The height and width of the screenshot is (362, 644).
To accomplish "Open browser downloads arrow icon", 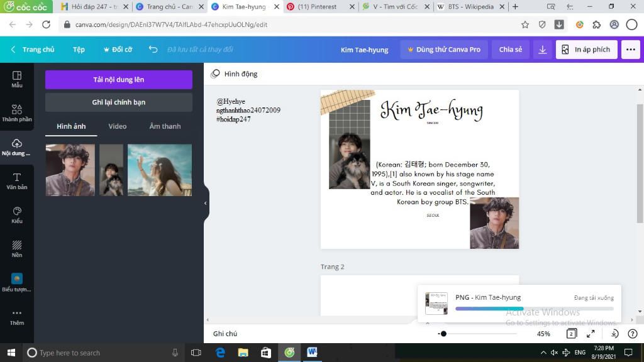I will click(x=559, y=25).
